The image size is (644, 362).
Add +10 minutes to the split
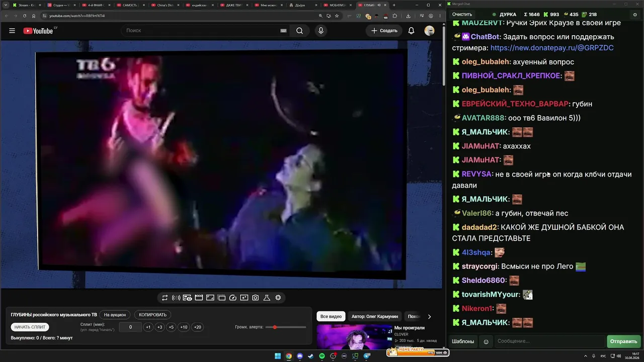pyautogui.click(x=184, y=327)
